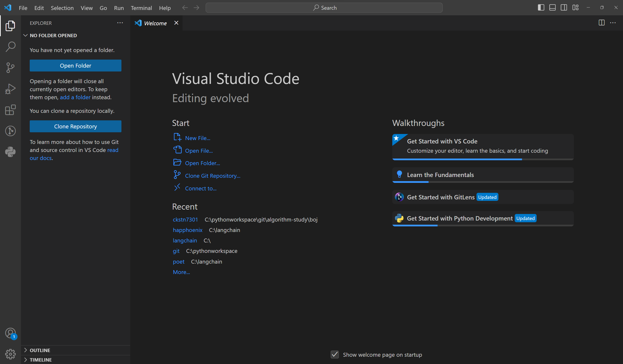Image resolution: width=623 pixels, height=364 pixels.
Task: Click the New File... link
Action: [x=198, y=138]
